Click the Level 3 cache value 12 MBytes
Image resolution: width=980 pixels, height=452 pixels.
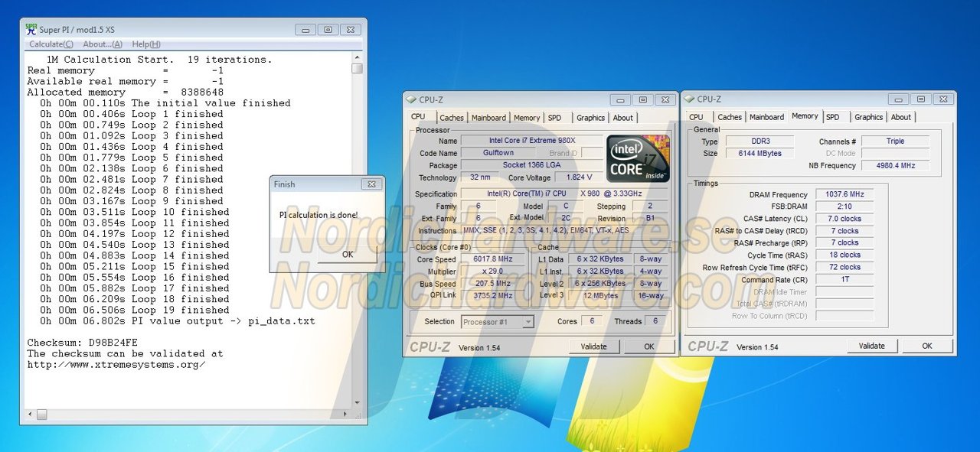(600, 295)
